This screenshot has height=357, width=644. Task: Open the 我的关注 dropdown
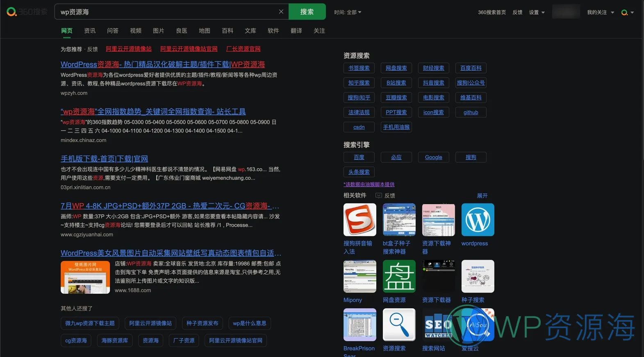pyautogui.click(x=600, y=12)
